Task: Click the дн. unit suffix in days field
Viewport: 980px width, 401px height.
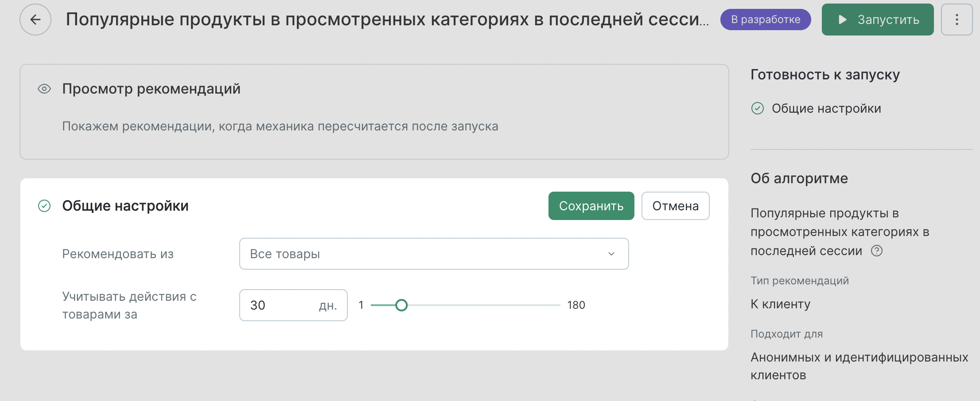Action: [x=328, y=306]
